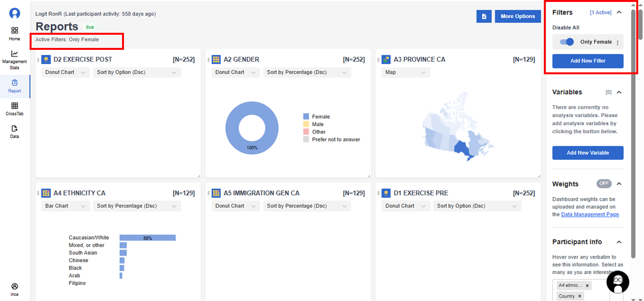Open the CrossTab section
This screenshot has width=644, height=301.
14,109
